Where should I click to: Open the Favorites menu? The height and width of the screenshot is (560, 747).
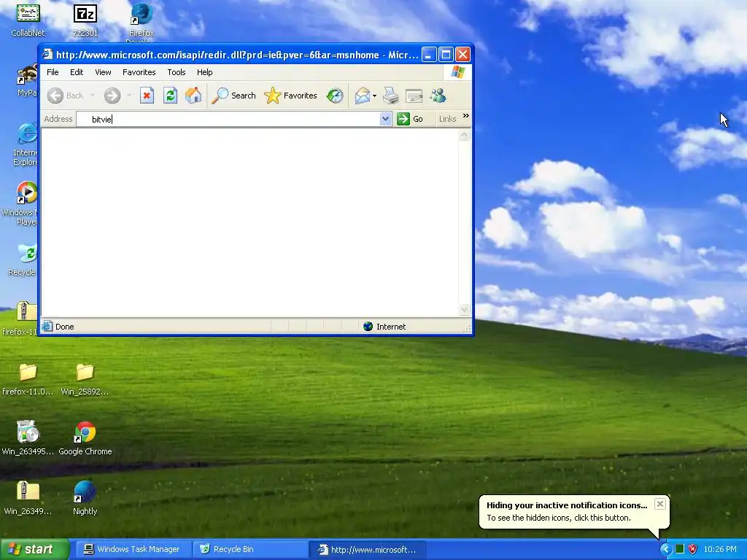pos(139,72)
